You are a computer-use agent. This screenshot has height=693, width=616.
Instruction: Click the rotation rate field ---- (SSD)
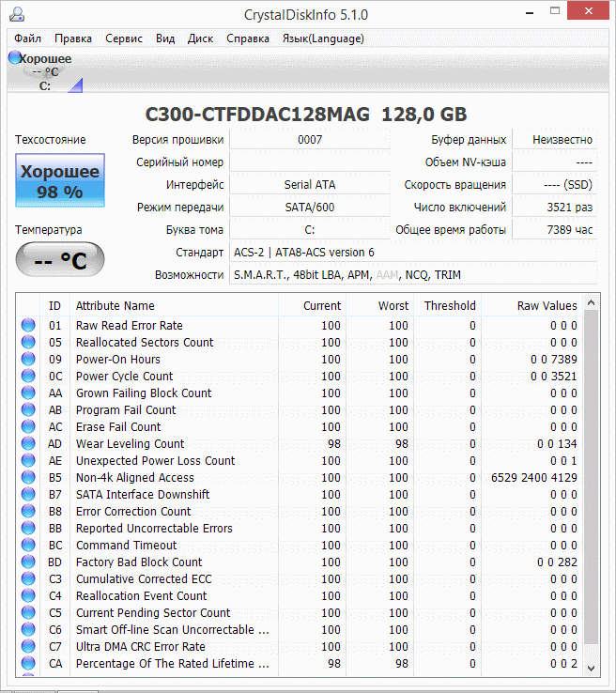pos(555,185)
